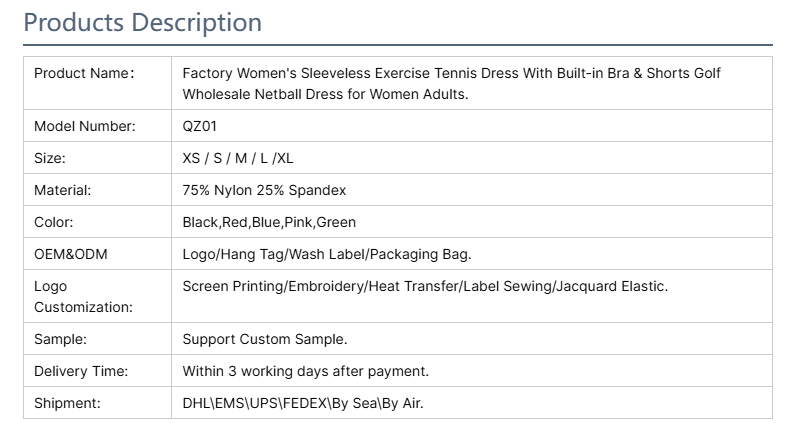Screen dimensions: 811x423
Task: Select the QZ01 model number value
Action: pos(200,126)
